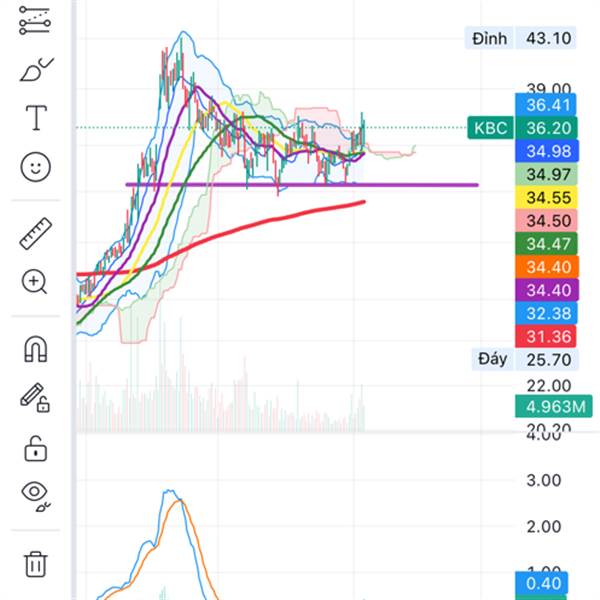The image size is (600, 600).
Task: Click the 3.00 indicator axis value
Action: tap(543, 480)
